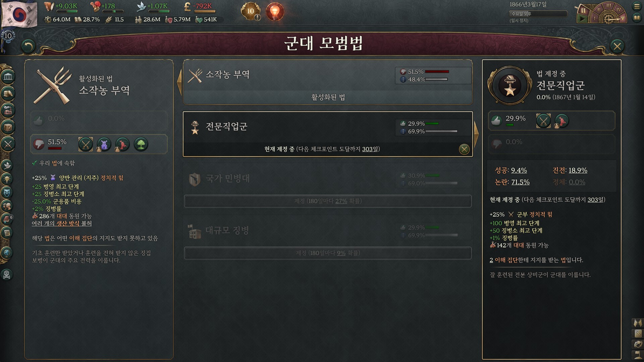Viewport: 644px width, 362px height.
Task: Open the politics sidebar building icon
Action: click(x=8, y=77)
